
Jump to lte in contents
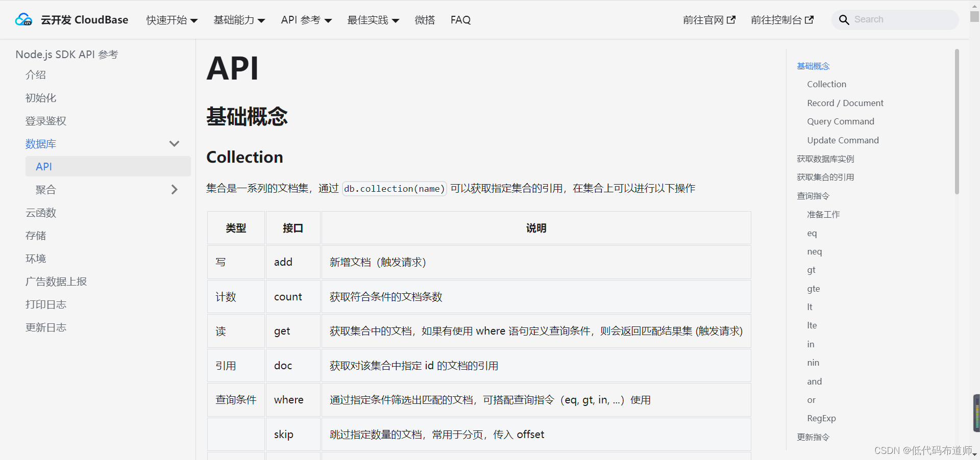pos(812,325)
